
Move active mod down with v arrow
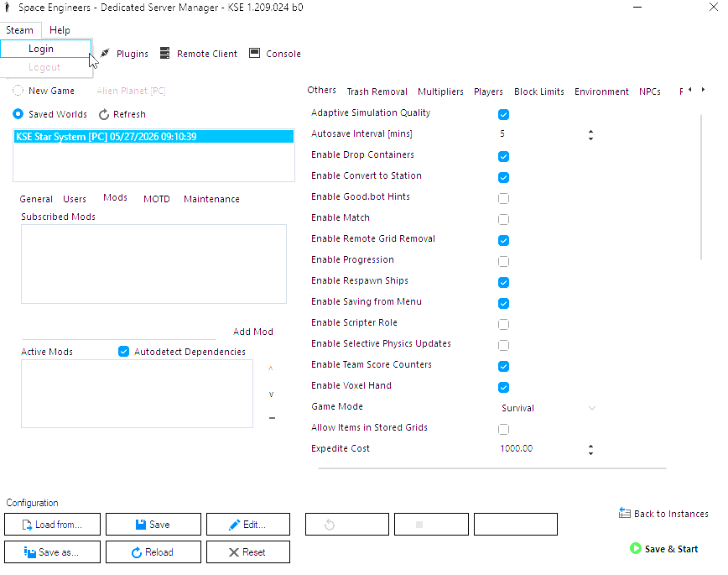(271, 395)
